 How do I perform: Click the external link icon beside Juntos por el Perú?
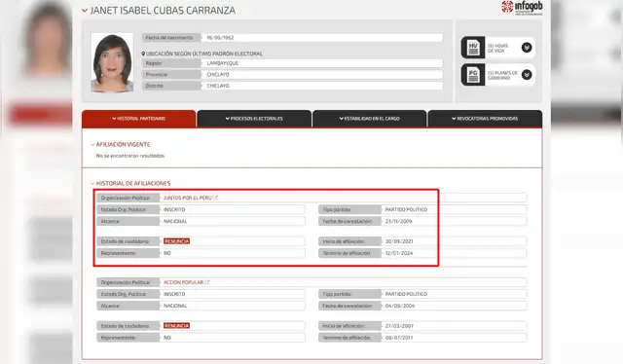coord(216,198)
